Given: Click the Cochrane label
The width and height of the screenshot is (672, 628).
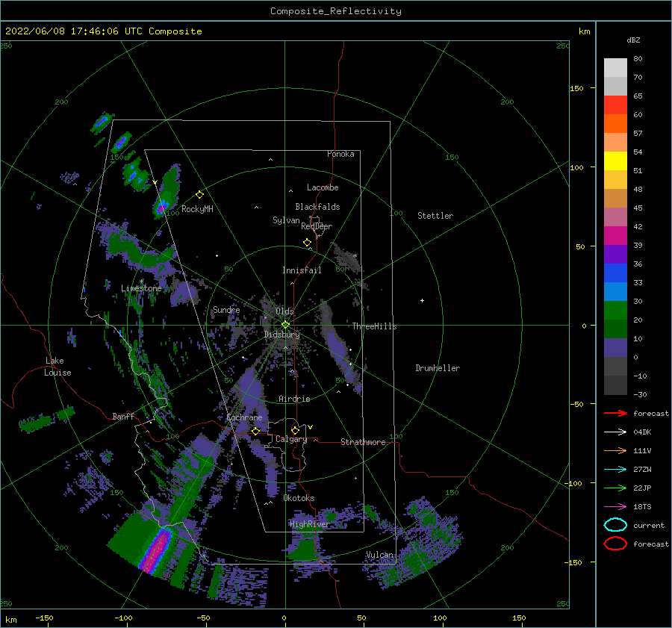Looking at the screenshot, I should click(x=244, y=417).
